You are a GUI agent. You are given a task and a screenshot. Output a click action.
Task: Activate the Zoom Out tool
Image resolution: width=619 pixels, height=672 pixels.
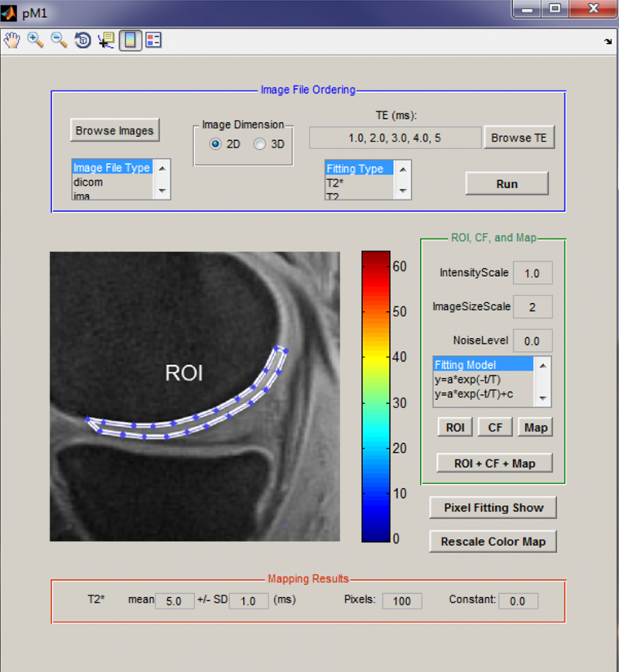coord(59,40)
